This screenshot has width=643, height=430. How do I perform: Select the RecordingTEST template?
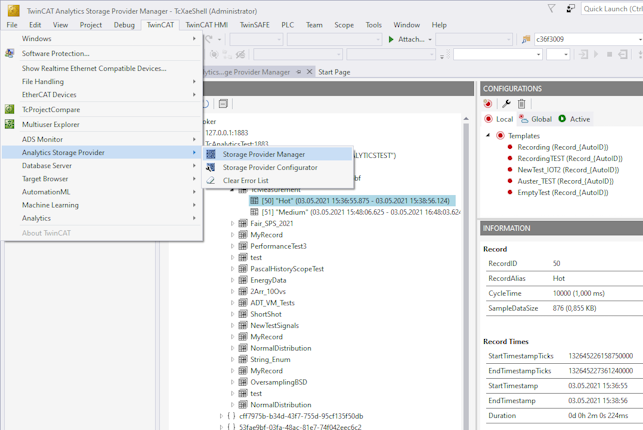(x=570, y=158)
